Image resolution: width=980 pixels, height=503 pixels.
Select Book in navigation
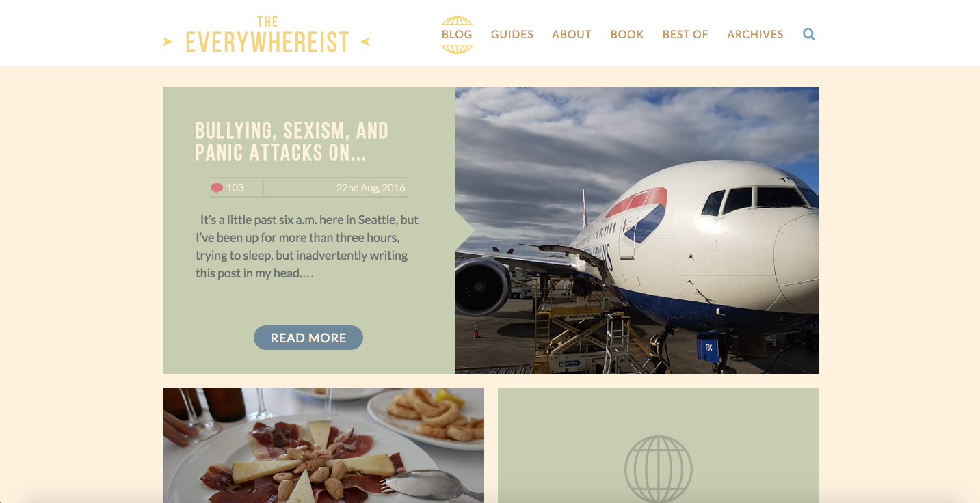pos(627,34)
